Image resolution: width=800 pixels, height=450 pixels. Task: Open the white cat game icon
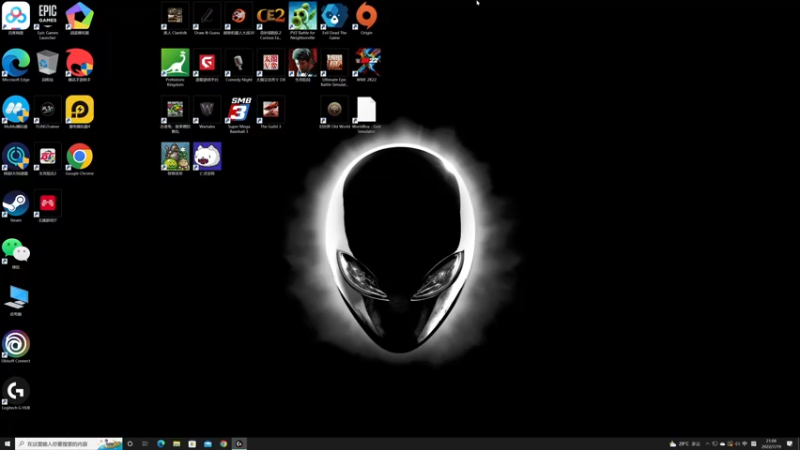(x=207, y=157)
